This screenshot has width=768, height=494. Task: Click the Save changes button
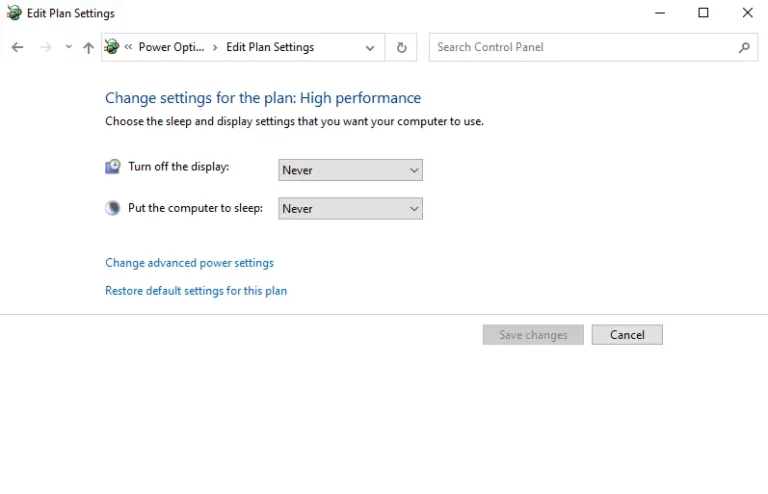(x=533, y=335)
